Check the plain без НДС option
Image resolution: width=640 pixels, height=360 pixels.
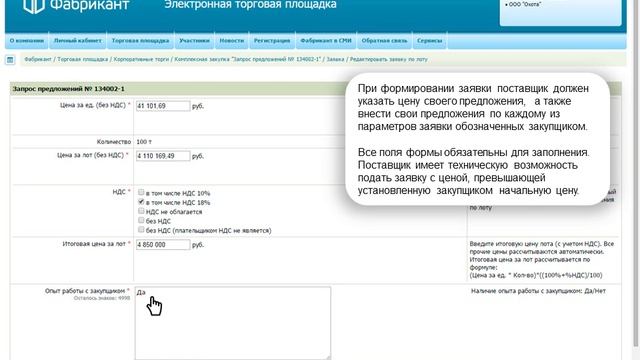[x=141, y=220]
